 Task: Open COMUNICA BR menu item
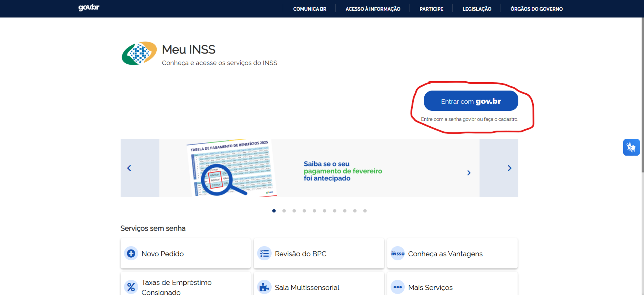[309, 9]
